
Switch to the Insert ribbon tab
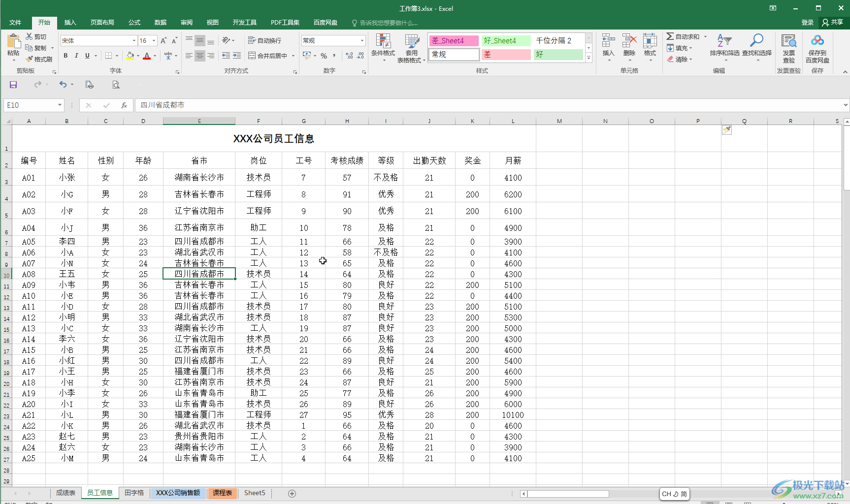[x=70, y=23]
